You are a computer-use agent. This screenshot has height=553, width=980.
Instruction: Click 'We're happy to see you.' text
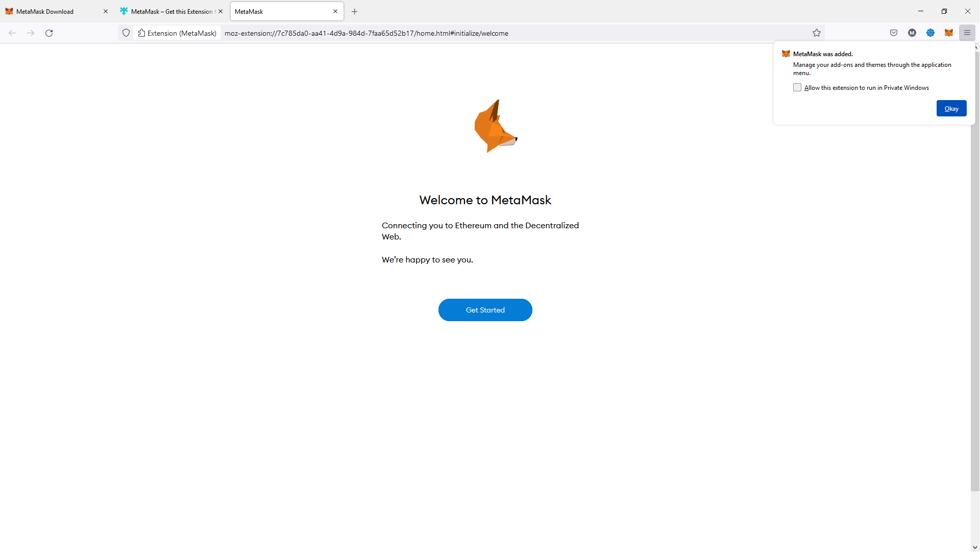click(x=427, y=260)
